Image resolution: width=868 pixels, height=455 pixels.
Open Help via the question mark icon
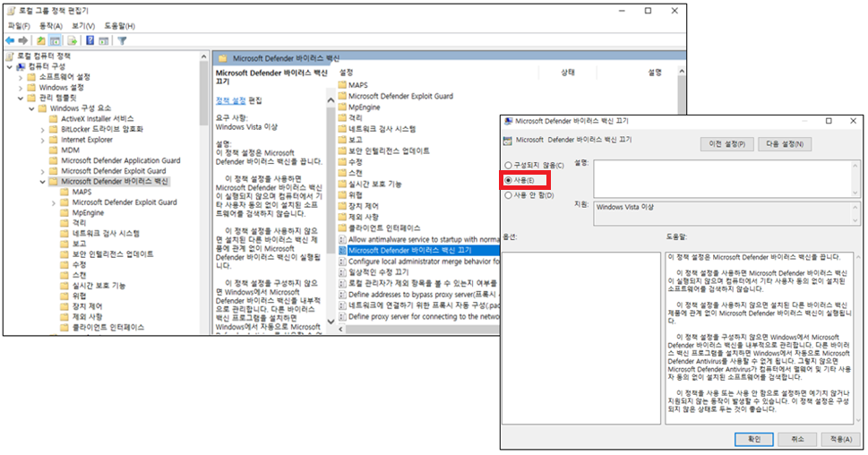click(x=90, y=40)
